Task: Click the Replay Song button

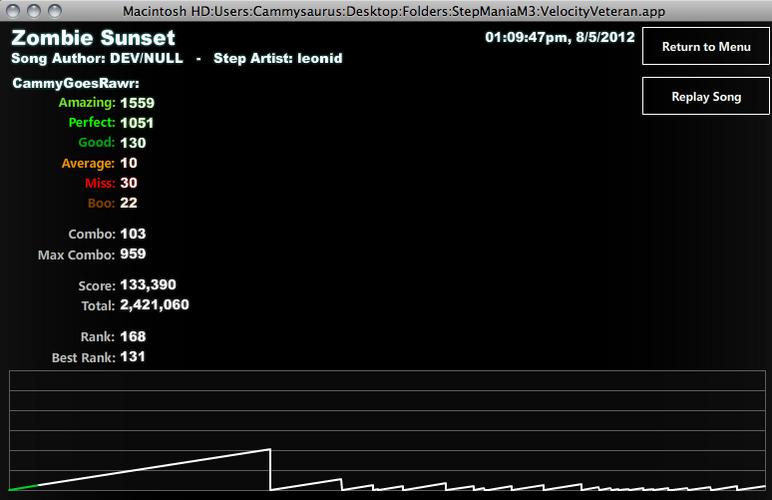Action: 706,96
